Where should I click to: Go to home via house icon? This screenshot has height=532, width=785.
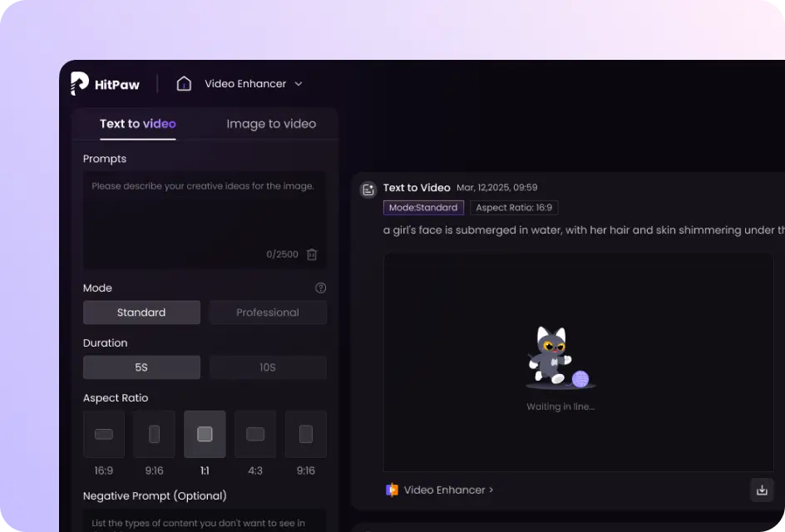(184, 84)
